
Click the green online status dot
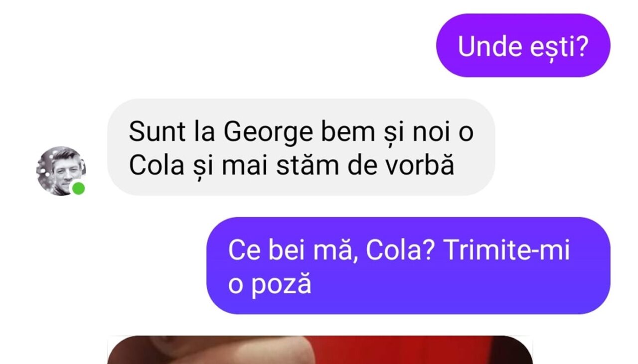[78, 189]
